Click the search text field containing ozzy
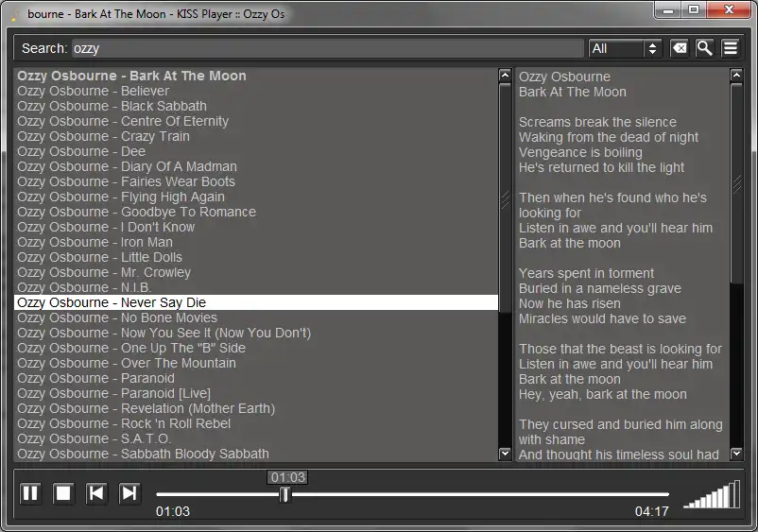The height and width of the screenshot is (532, 758). [328, 48]
